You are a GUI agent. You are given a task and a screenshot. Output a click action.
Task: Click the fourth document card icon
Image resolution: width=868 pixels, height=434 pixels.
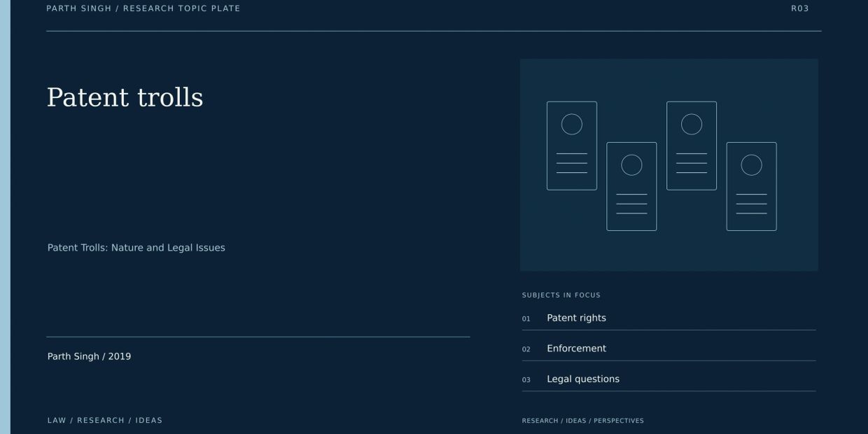click(751, 186)
